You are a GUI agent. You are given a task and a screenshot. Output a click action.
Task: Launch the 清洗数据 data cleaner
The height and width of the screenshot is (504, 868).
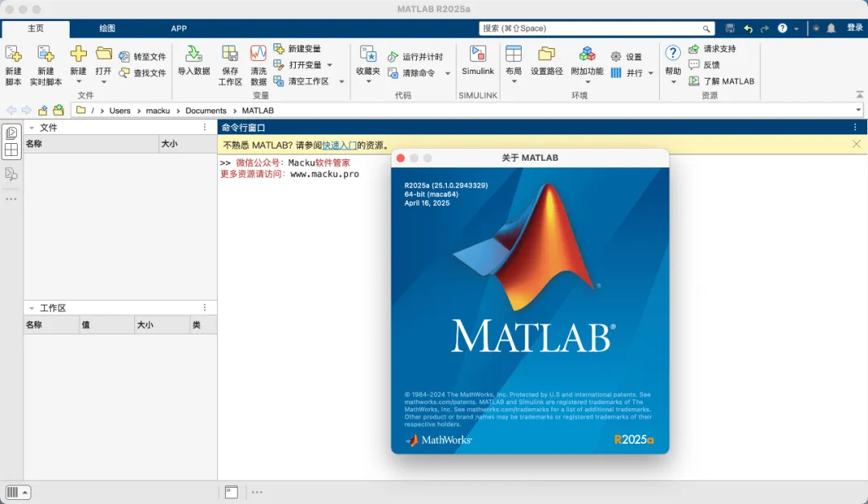point(259,65)
